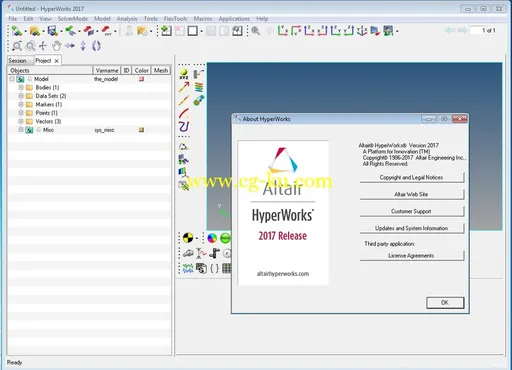
Task: Collapse the Model root node
Action: (x=12, y=79)
